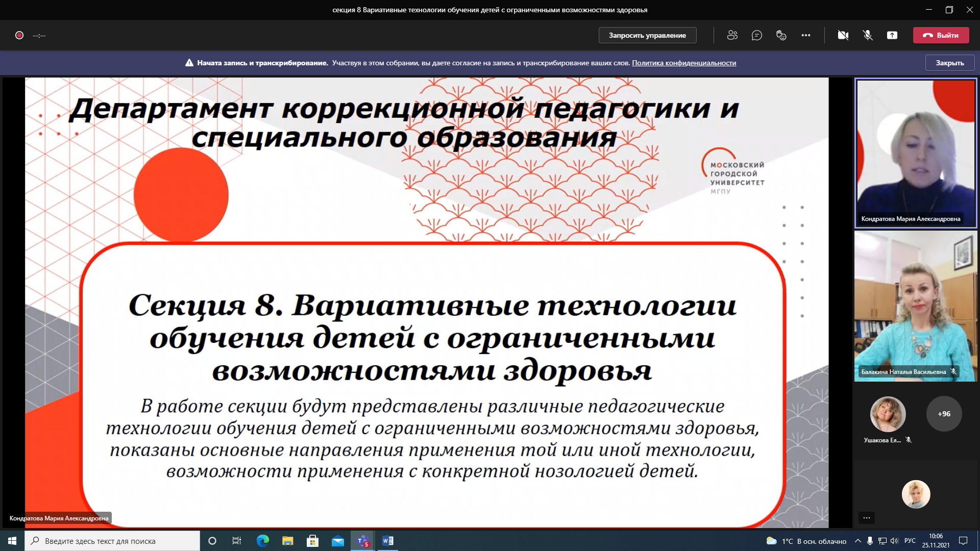Show the +96 more participants
980x551 pixels.
[x=944, y=414]
